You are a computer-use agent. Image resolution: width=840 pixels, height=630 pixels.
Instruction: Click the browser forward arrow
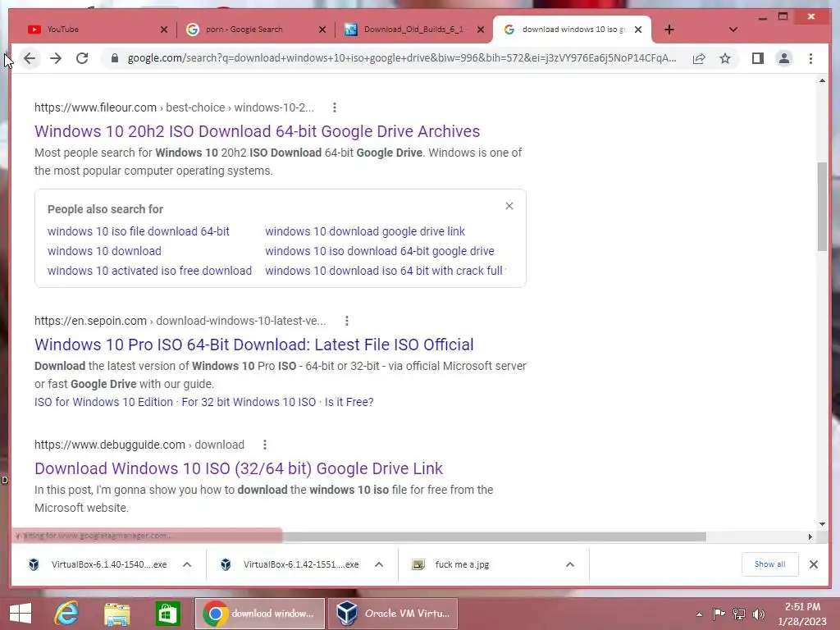[x=56, y=58]
